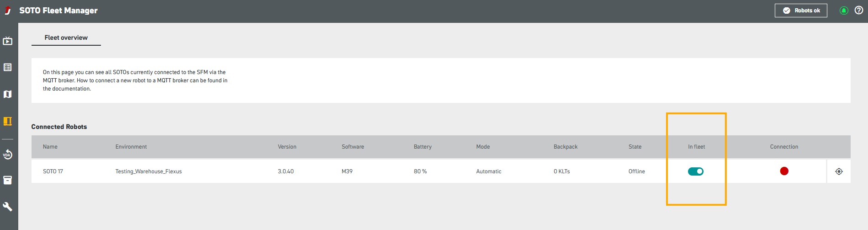Click the Automatic mode cell
This screenshot has height=230, width=868.
tap(489, 171)
